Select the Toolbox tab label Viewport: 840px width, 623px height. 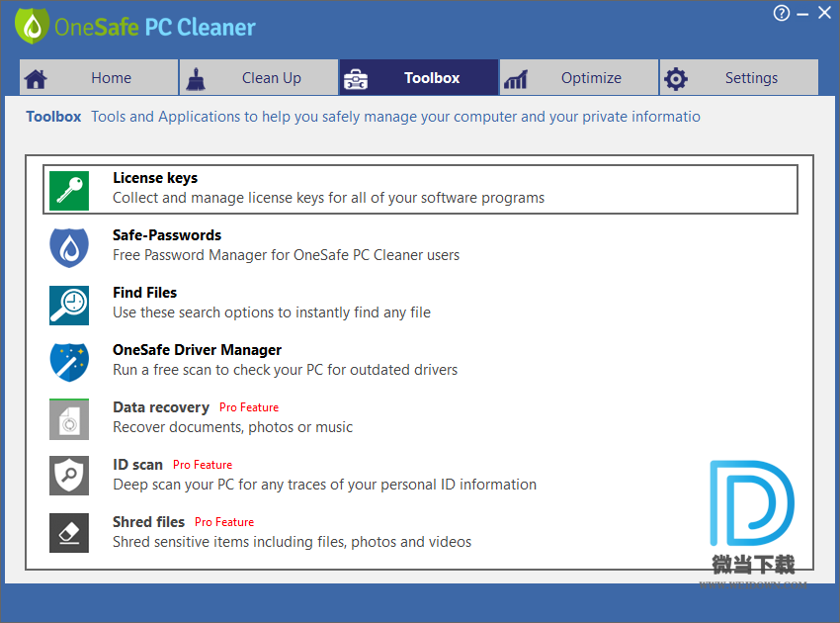(x=432, y=78)
